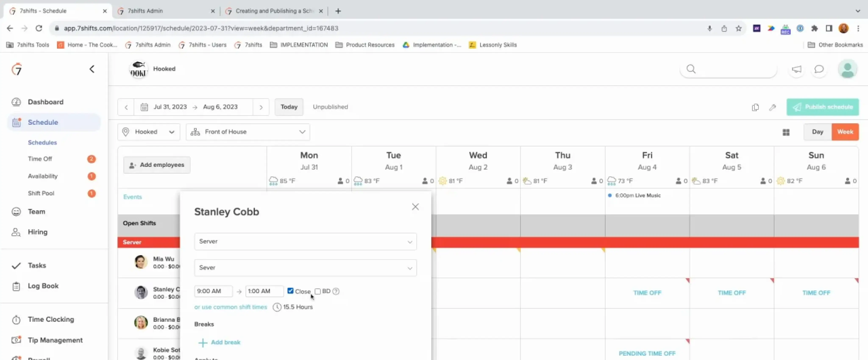Image resolution: width=868 pixels, height=360 pixels.
Task: Enable the BD checkbox
Action: pos(317,291)
